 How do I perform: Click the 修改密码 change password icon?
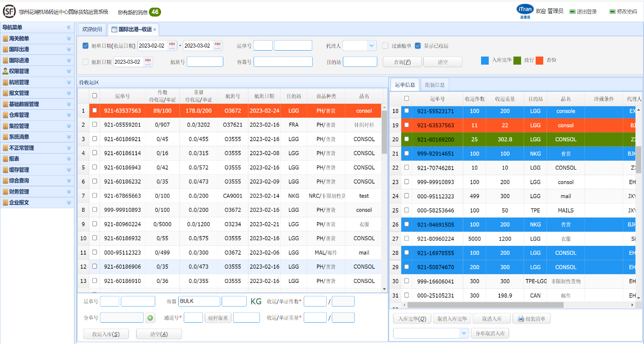click(x=612, y=11)
